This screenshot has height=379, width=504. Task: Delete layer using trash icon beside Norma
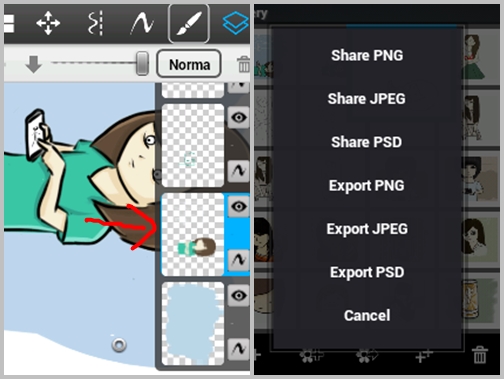tap(244, 64)
